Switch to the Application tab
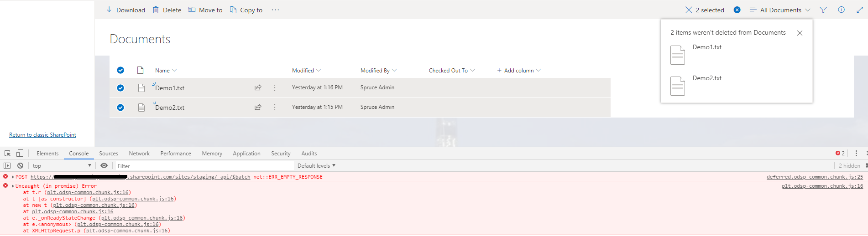Image resolution: width=868 pixels, height=236 pixels. click(246, 154)
